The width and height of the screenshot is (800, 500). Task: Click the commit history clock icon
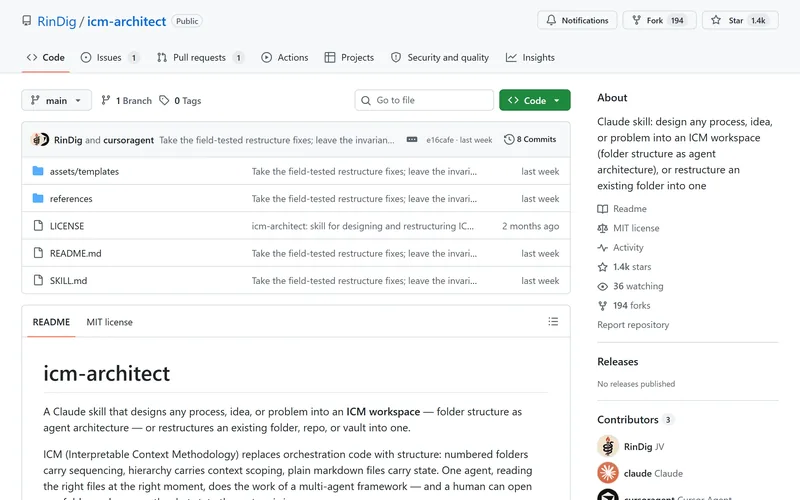(509, 139)
